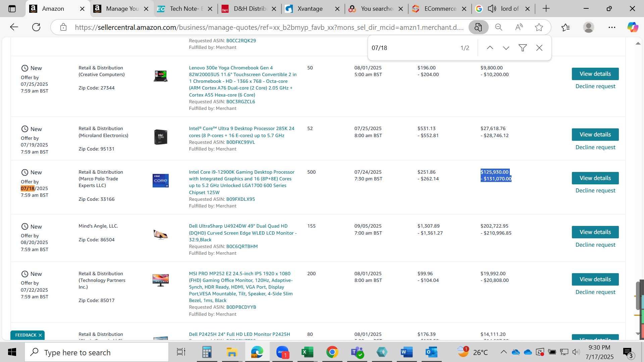Show hidden system tray icons
Viewport: 644px width, 362px height.
pos(503,352)
